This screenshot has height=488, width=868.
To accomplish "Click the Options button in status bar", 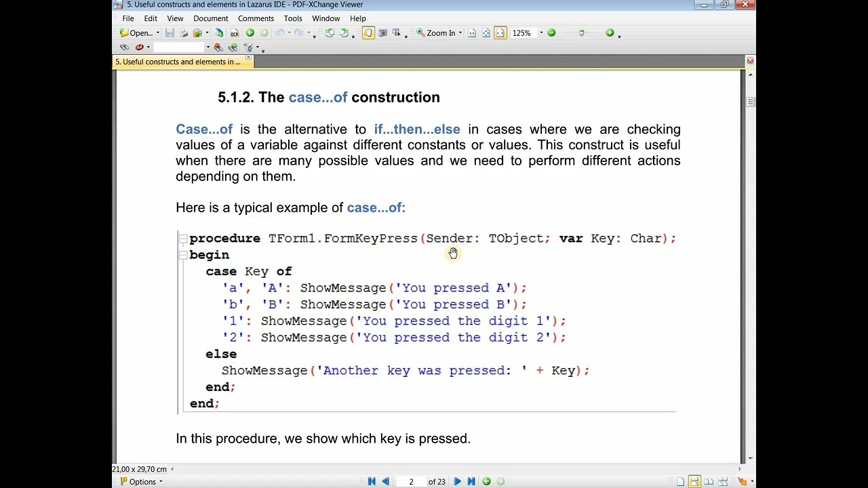I will [141, 481].
